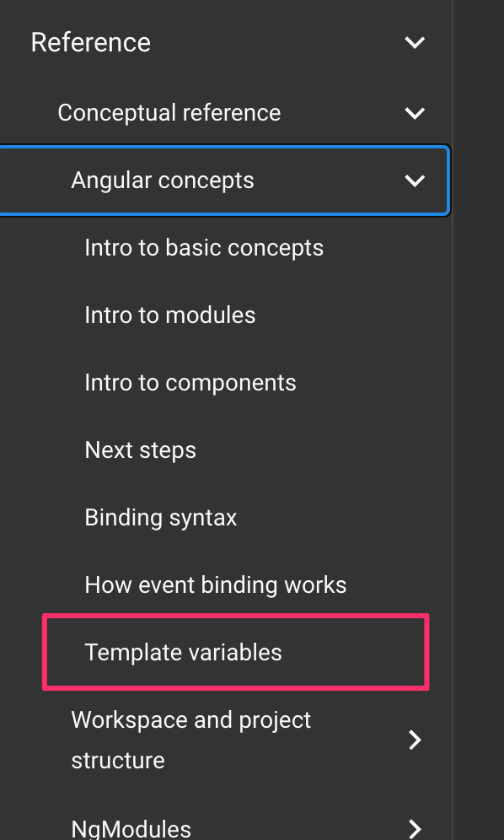
Task: Select Angular concepts in the sidebar
Action: pos(163,180)
